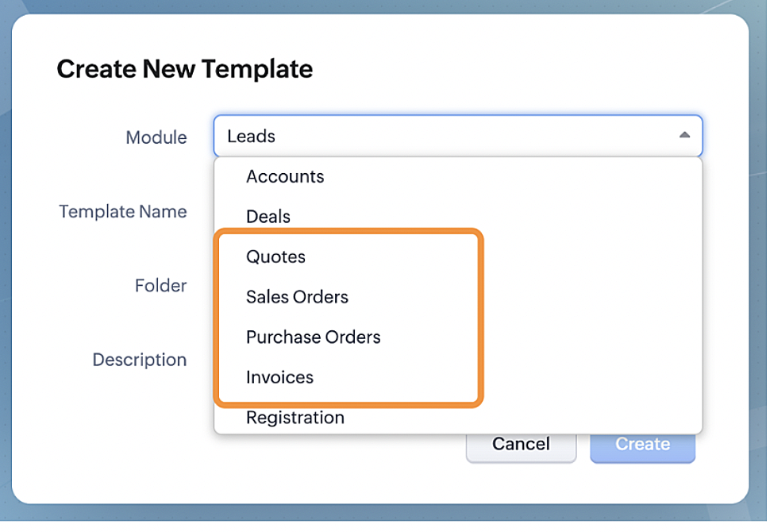770x532 pixels.
Task: Collapse the Module dropdown using the arrow
Action: coord(683,136)
